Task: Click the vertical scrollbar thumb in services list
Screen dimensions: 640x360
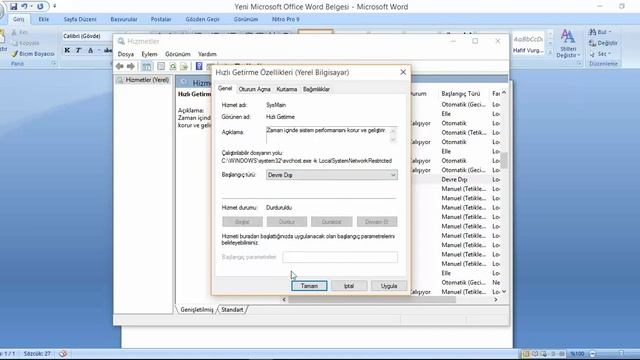Action: click(504, 160)
